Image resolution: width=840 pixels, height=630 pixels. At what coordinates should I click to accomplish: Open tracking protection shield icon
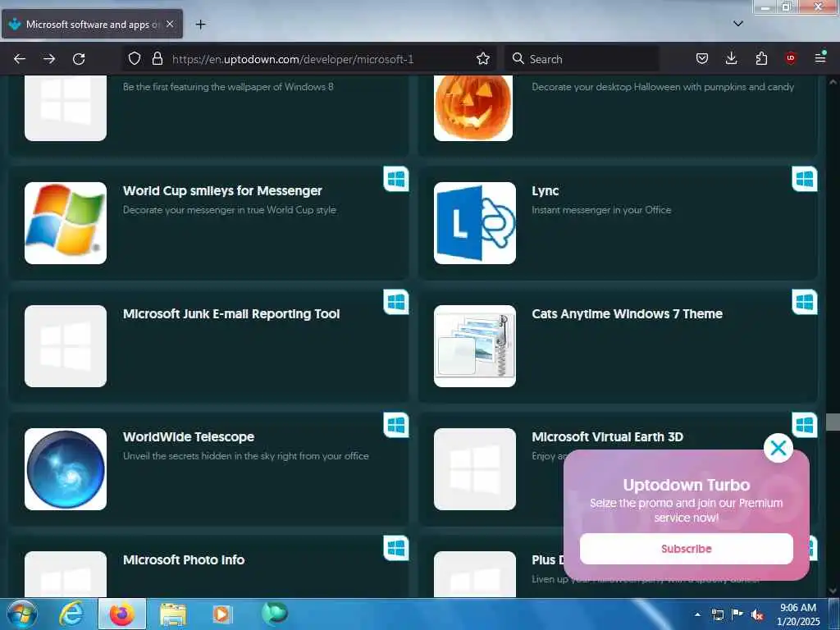click(135, 58)
